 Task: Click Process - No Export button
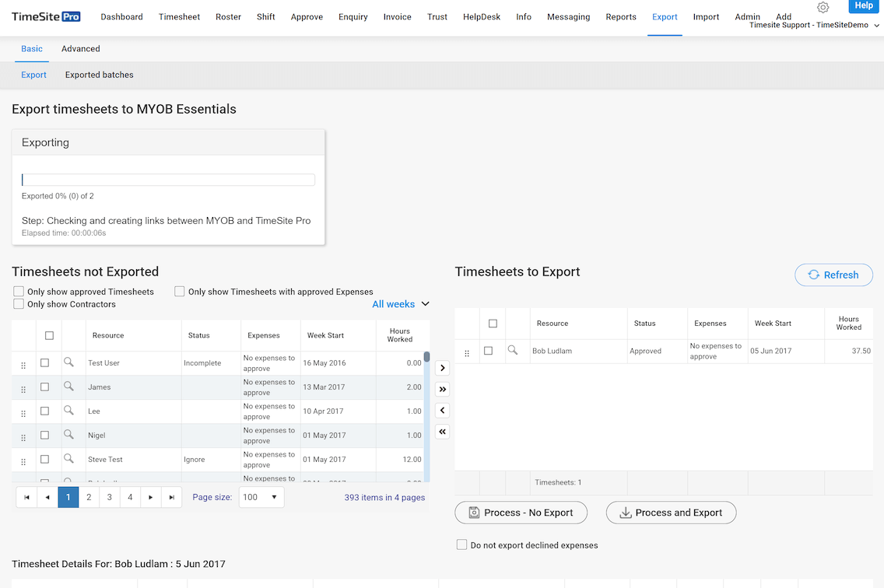click(521, 513)
